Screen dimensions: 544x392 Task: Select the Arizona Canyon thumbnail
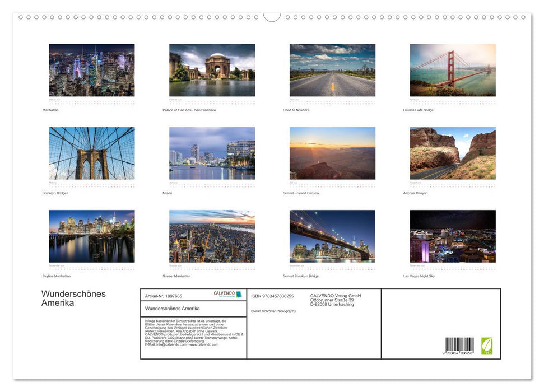452,152
